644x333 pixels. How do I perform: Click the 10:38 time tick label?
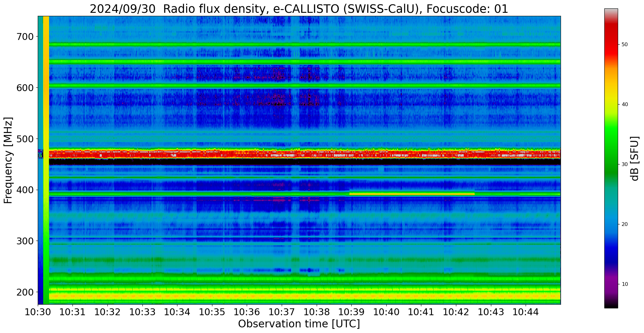point(317,312)
